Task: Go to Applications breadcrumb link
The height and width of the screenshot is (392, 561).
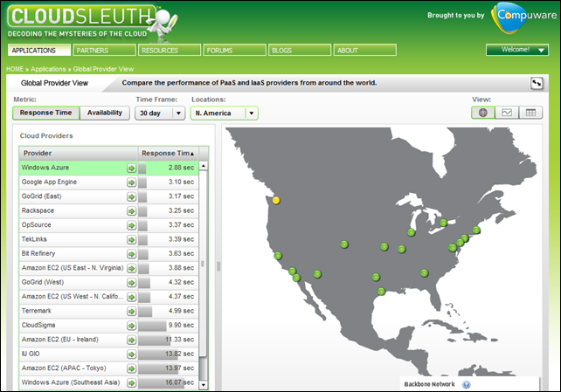Action: click(48, 69)
